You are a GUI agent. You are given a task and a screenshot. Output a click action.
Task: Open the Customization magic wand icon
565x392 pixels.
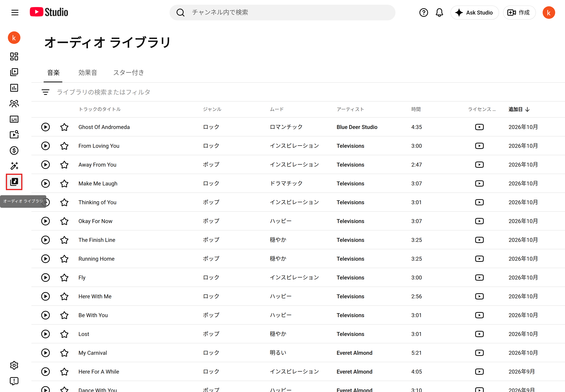(14, 166)
